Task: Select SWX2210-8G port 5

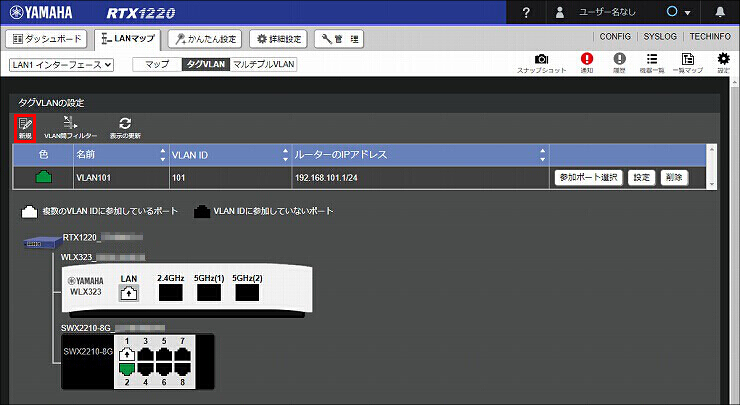Action: click(164, 354)
